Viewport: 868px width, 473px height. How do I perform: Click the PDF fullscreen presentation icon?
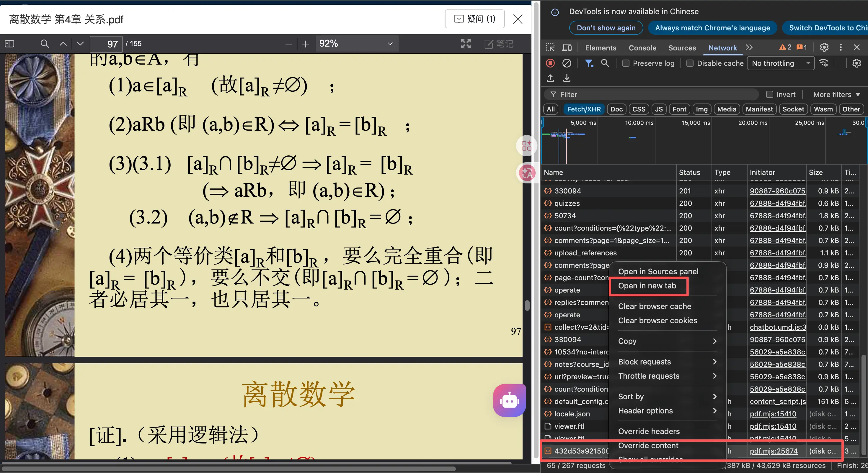pos(466,44)
